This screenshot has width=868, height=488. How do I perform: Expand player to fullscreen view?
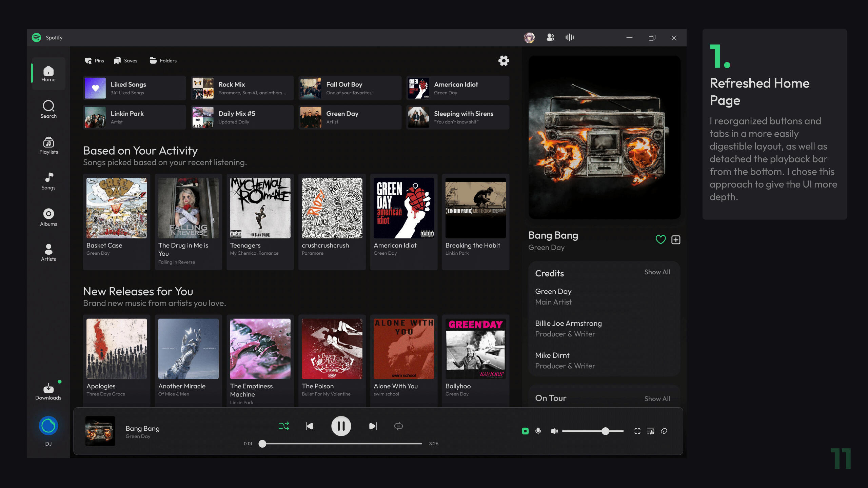pos(637,431)
